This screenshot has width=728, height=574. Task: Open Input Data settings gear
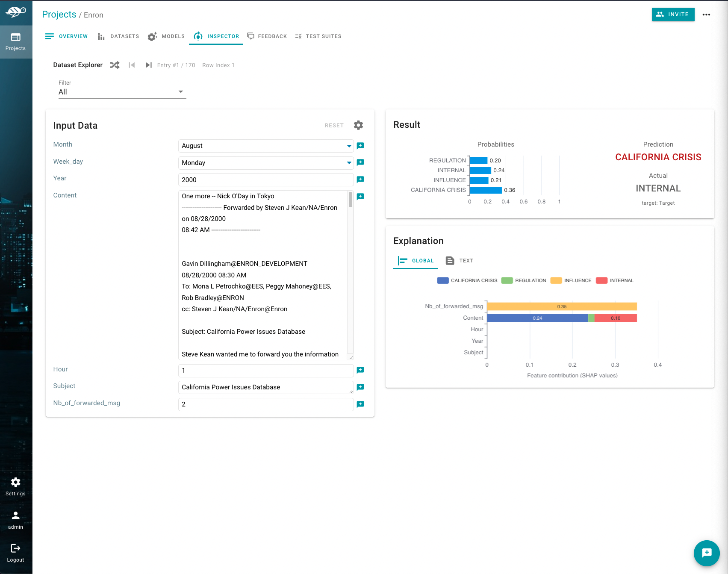[358, 125]
